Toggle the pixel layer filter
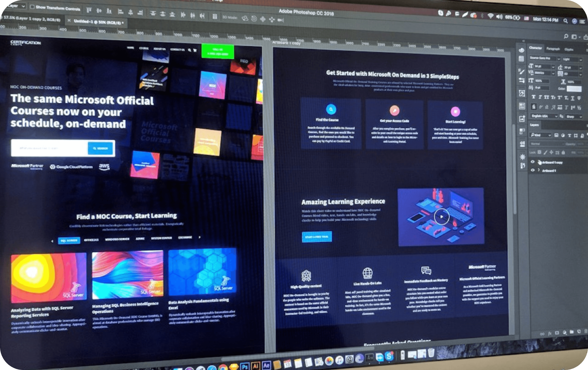Screen dimensions: 588x370 pyautogui.click(x=556, y=135)
